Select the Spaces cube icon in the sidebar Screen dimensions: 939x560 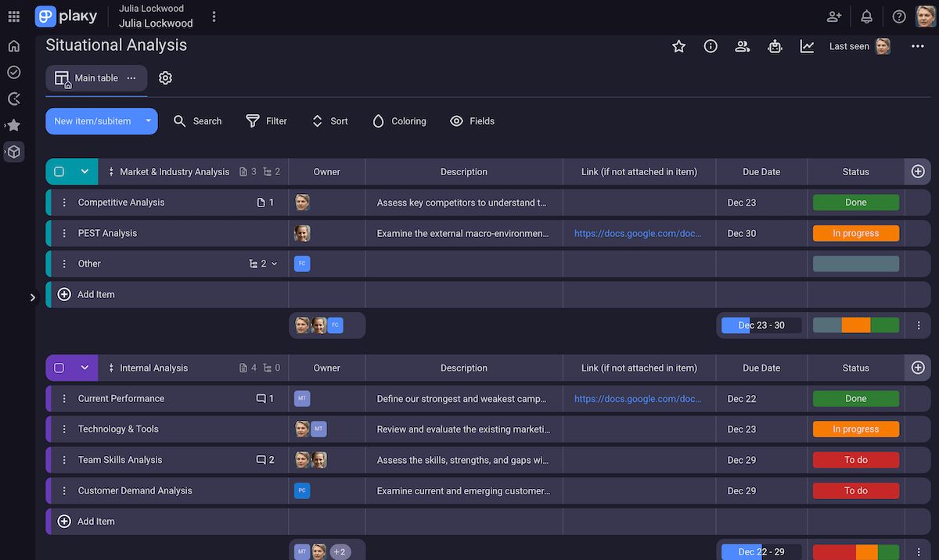coord(14,152)
